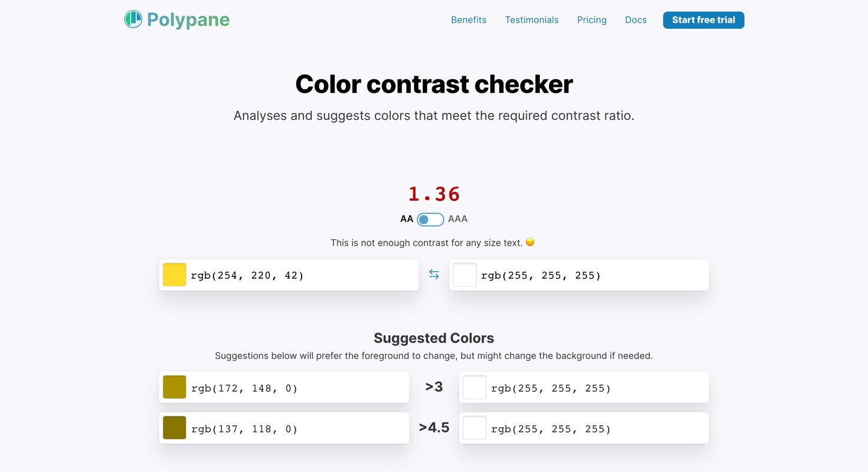
Task: Select the AAA level label
Action: [x=458, y=219]
